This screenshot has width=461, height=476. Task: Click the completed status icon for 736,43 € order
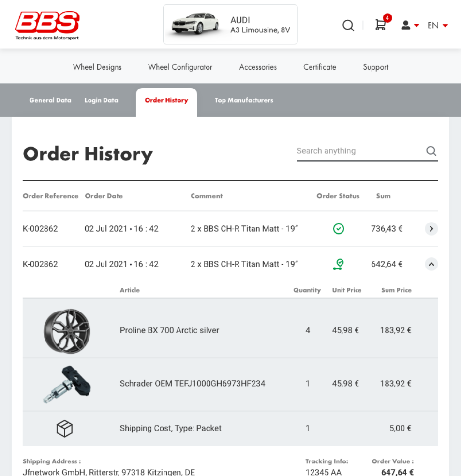[x=339, y=229]
